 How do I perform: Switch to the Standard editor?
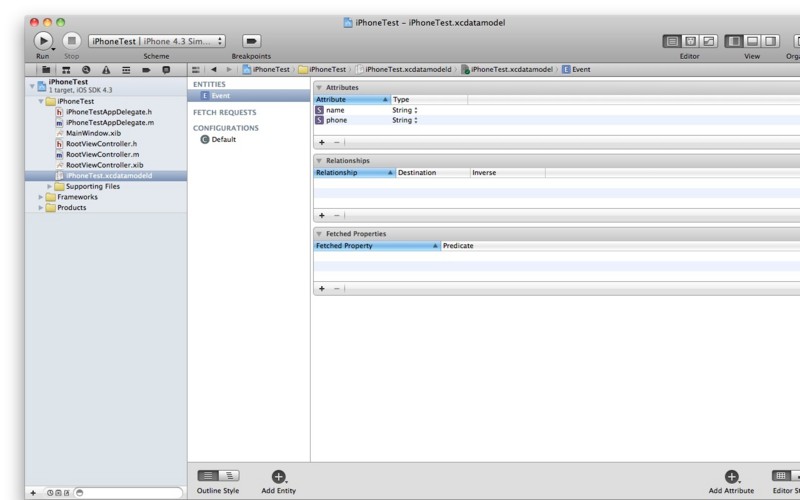point(672,41)
